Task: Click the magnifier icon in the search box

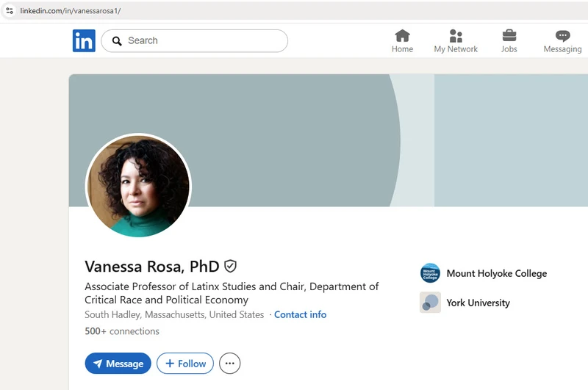Action: tap(117, 41)
